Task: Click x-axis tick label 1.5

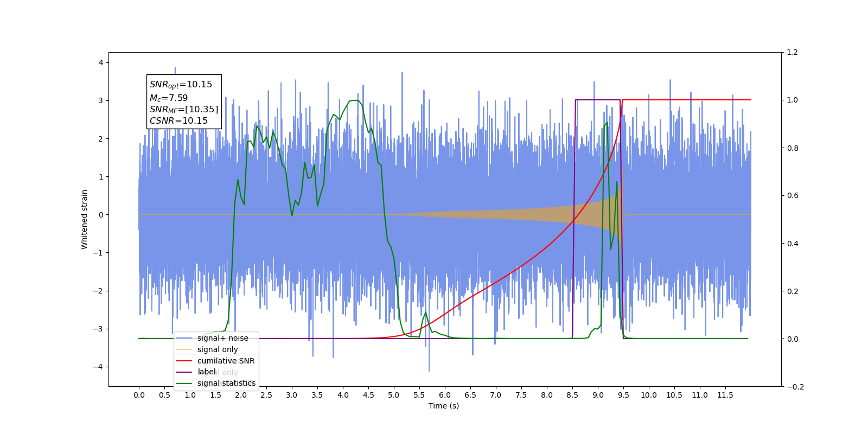Action: (x=215, y=395)
